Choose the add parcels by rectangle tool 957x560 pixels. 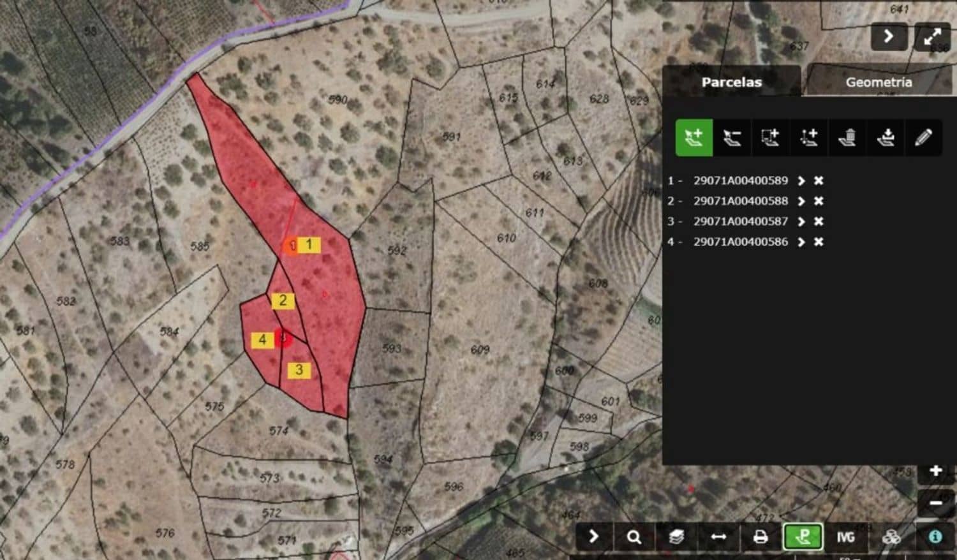click(x=770, y=138)
